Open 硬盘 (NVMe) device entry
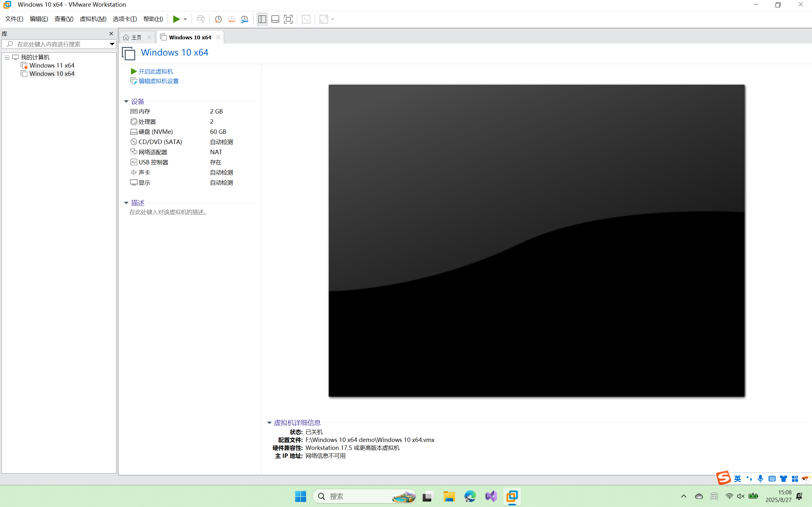The width and height of the screenshot is (812, 507). pos(155,132)
